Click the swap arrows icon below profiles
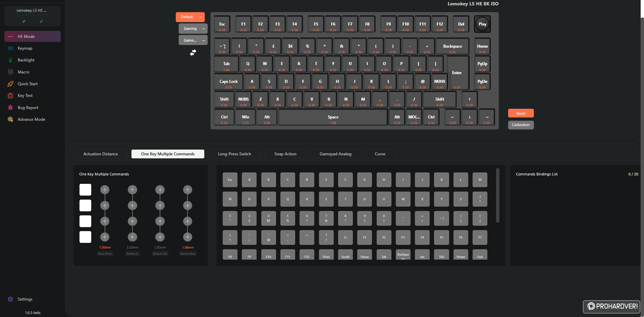 point(193,53)
